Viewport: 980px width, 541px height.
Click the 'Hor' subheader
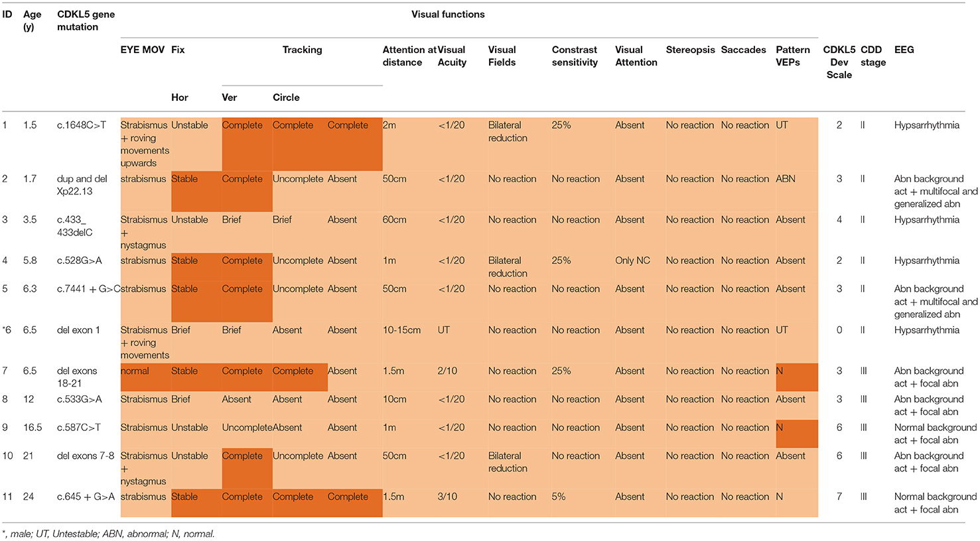click(180, 97)
